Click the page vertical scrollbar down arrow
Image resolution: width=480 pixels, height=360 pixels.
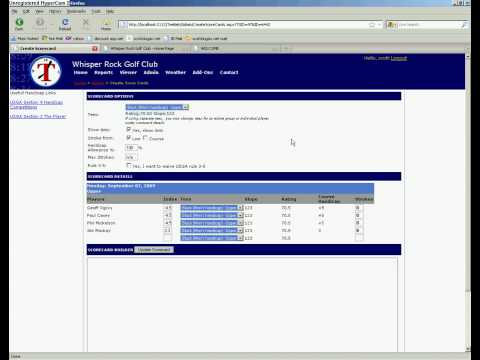[x=468, y=349]
